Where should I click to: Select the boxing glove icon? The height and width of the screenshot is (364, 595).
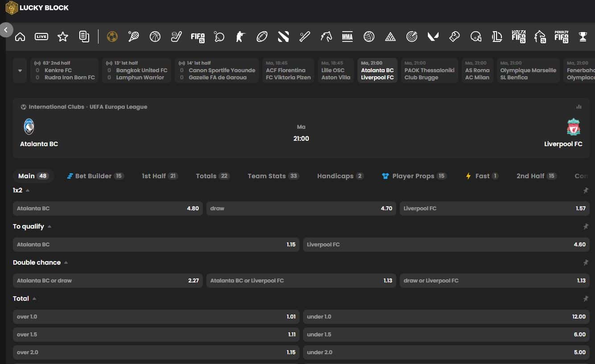click(455, 37)
